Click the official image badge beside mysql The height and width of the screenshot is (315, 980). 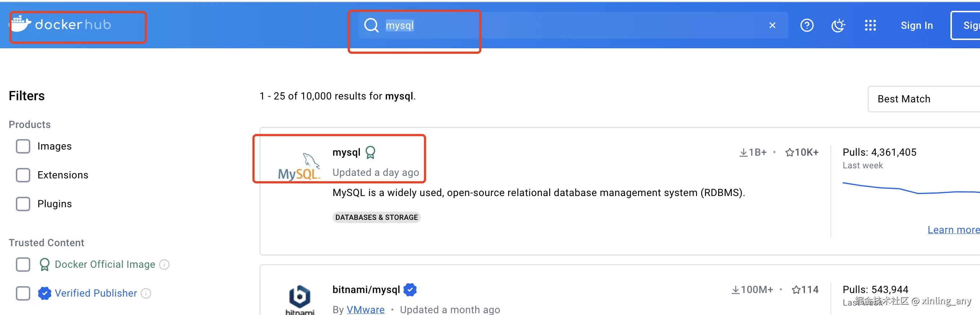(x=370, y=152)
